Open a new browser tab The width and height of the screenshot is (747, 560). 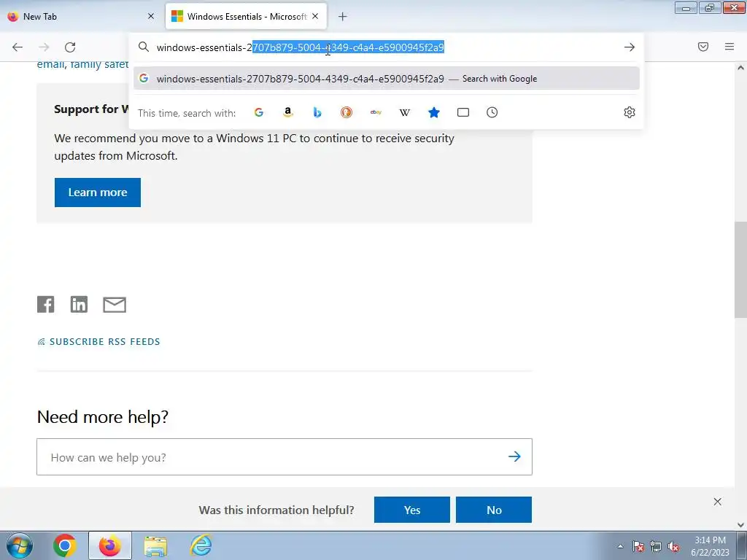(x=343, y=17)
